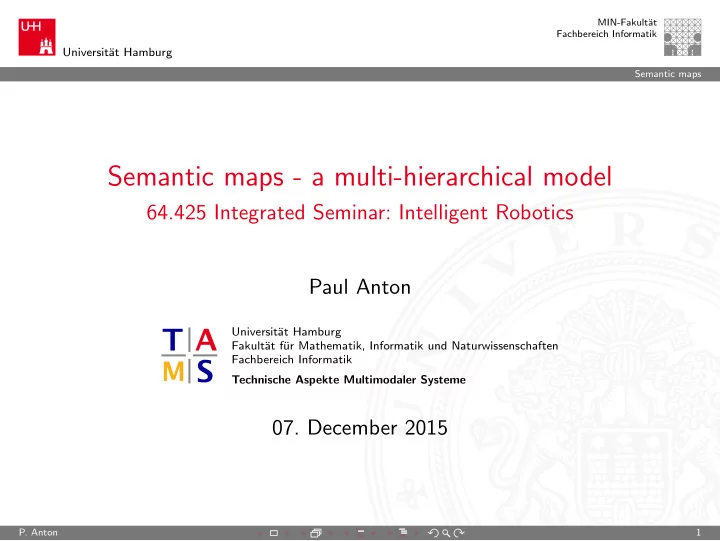Click the Beamer slide navigation rectangle icon

click(274, 533)
